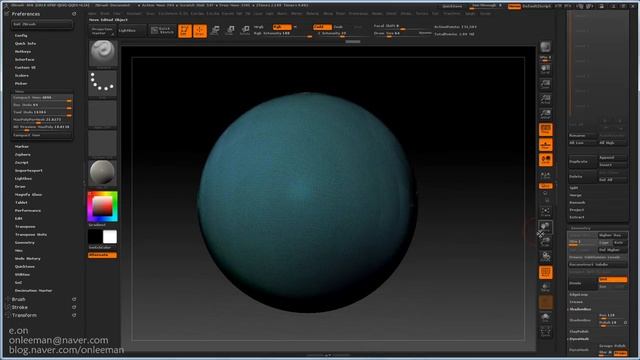This screenshot has height=360, width=640.
Task: Click the MaxPolyPerMesh slider
Action: pos(42,120)
